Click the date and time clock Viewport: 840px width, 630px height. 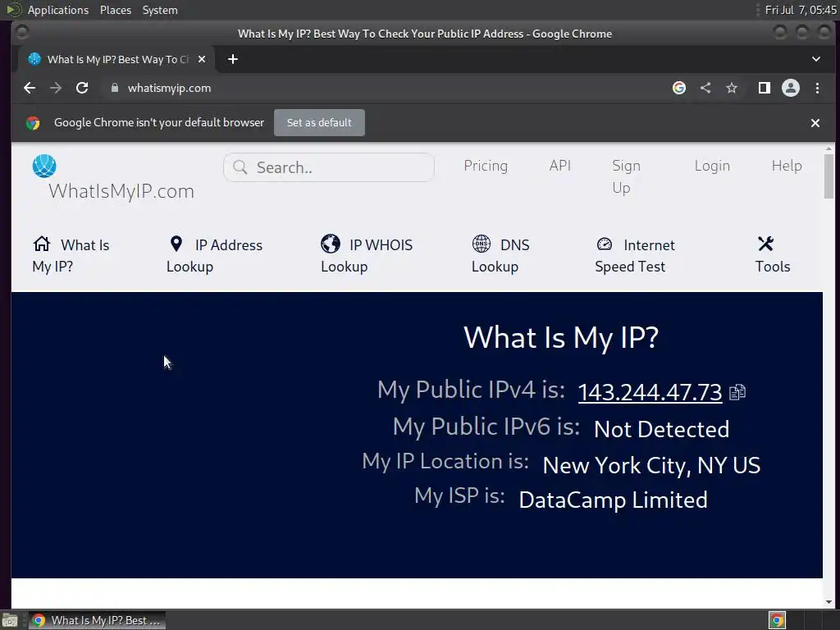click(801, 10)
